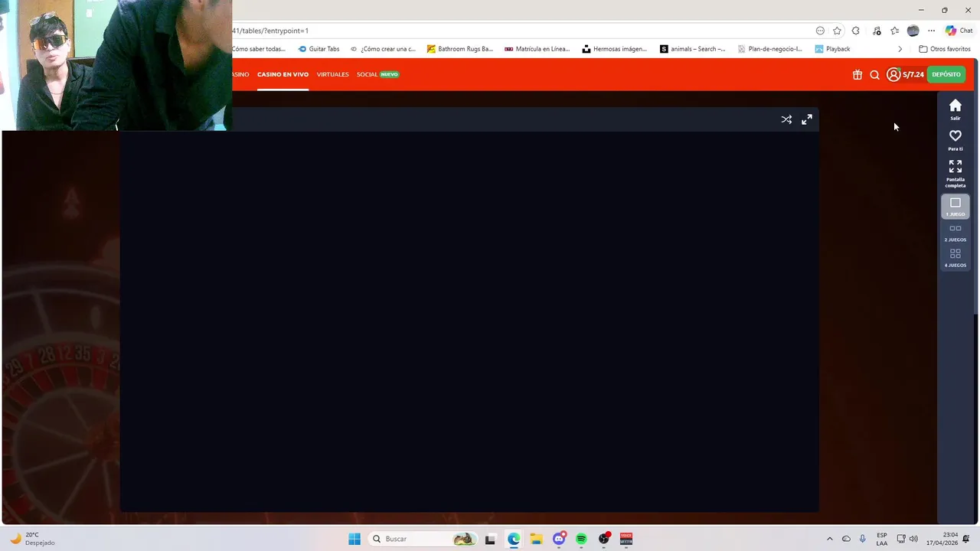Expand the bookmarks bar overflow chevron
This screenshot has height=551, width=980.
(900, 49)
